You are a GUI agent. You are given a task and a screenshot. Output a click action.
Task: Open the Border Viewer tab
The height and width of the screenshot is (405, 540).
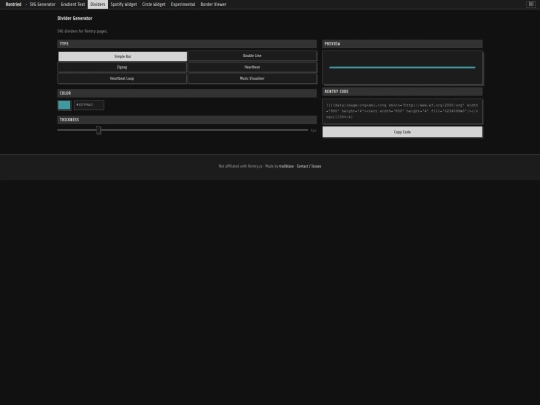tap(214, 4)
